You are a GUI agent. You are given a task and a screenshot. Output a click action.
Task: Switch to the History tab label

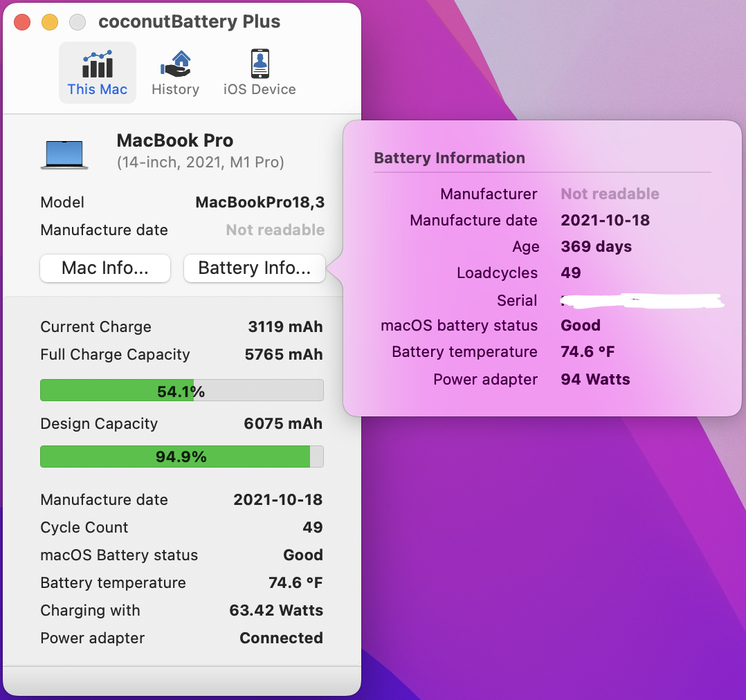pos(176,89)
